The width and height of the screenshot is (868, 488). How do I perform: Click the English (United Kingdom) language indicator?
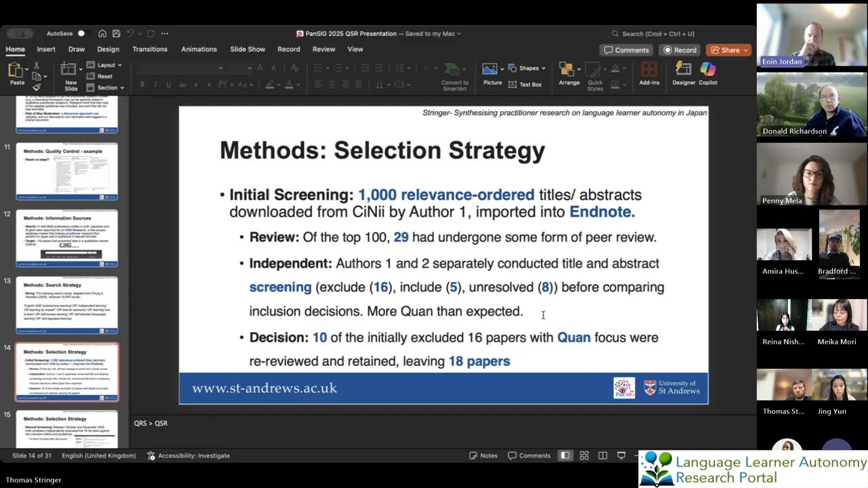[98, 455]
